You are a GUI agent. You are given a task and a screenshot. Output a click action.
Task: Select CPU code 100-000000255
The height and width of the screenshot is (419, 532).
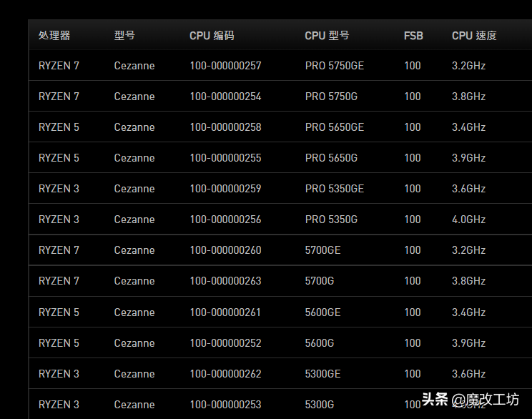pos(226,158)
